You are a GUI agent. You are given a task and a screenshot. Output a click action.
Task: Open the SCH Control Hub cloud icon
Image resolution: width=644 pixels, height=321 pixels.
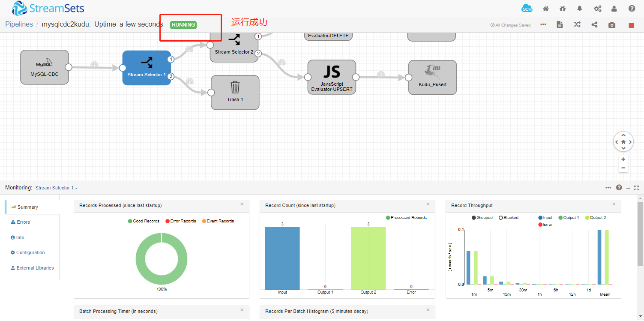(527, 8)
